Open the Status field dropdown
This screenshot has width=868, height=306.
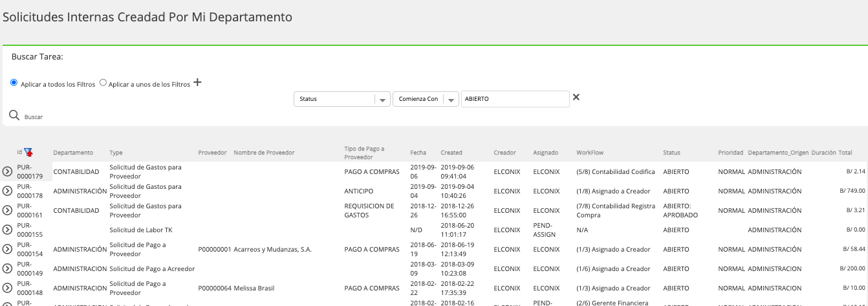(342, 99)
